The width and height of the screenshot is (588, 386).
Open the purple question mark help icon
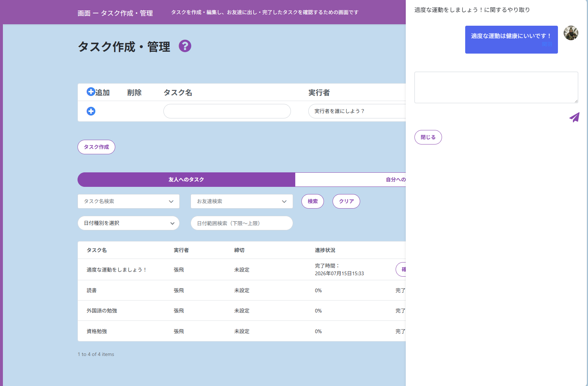tap(185, 46)
